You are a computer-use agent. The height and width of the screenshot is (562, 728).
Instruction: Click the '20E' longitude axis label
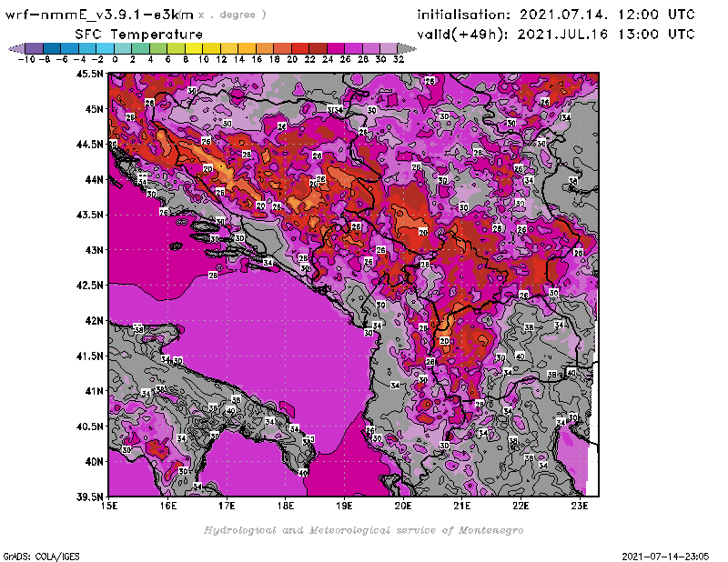[403, 506]
